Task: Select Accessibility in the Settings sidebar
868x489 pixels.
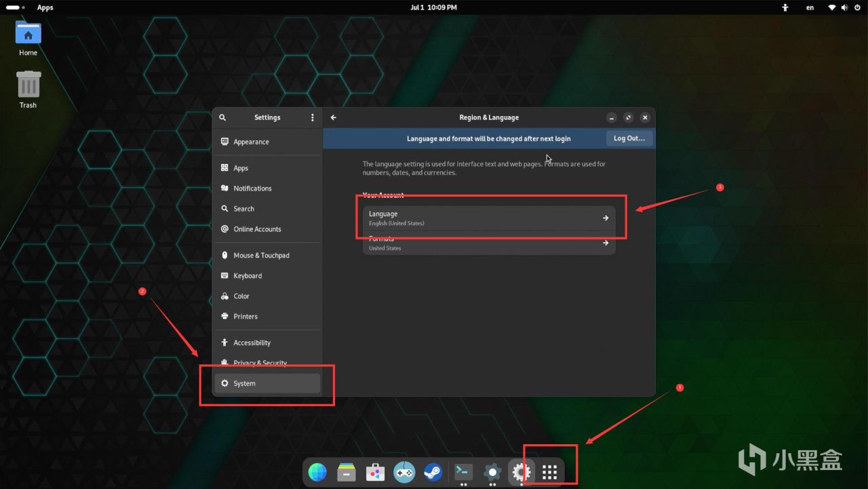Action: pyautogui.click(x=267, y=343)
